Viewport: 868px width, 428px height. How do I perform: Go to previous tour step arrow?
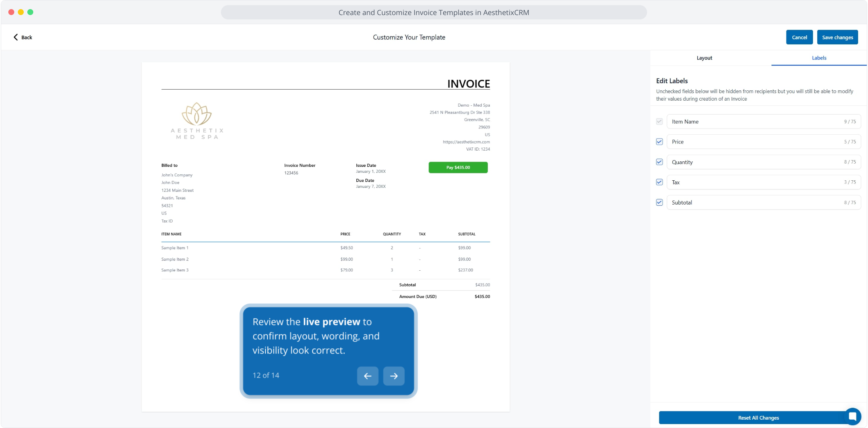[367, 376]
